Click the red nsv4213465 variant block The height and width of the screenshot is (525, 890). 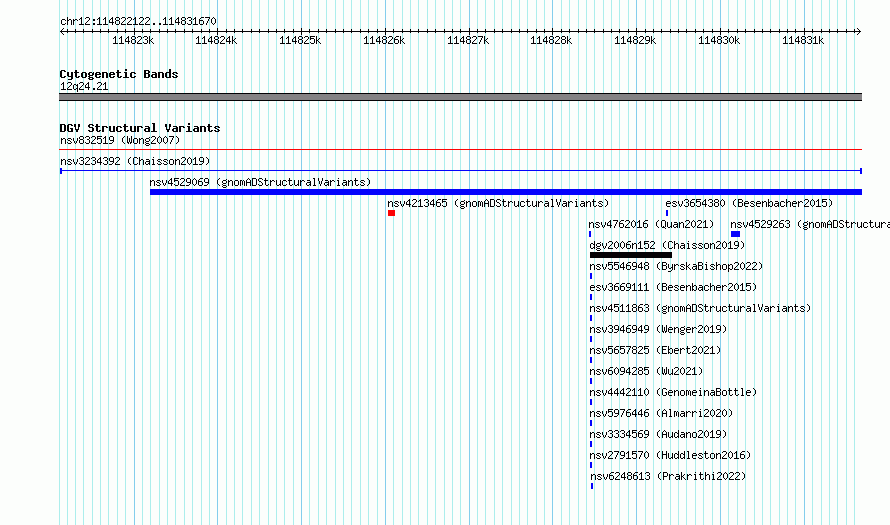(x=391, y=213)
